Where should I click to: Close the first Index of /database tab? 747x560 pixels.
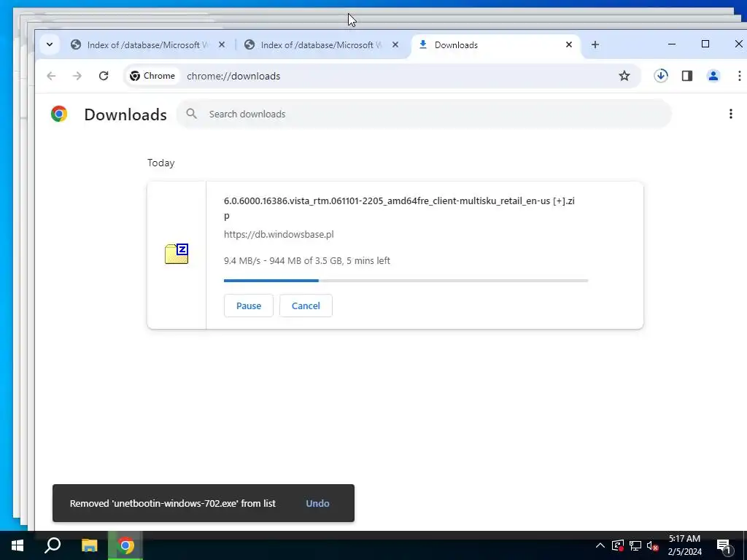[222, 44]
